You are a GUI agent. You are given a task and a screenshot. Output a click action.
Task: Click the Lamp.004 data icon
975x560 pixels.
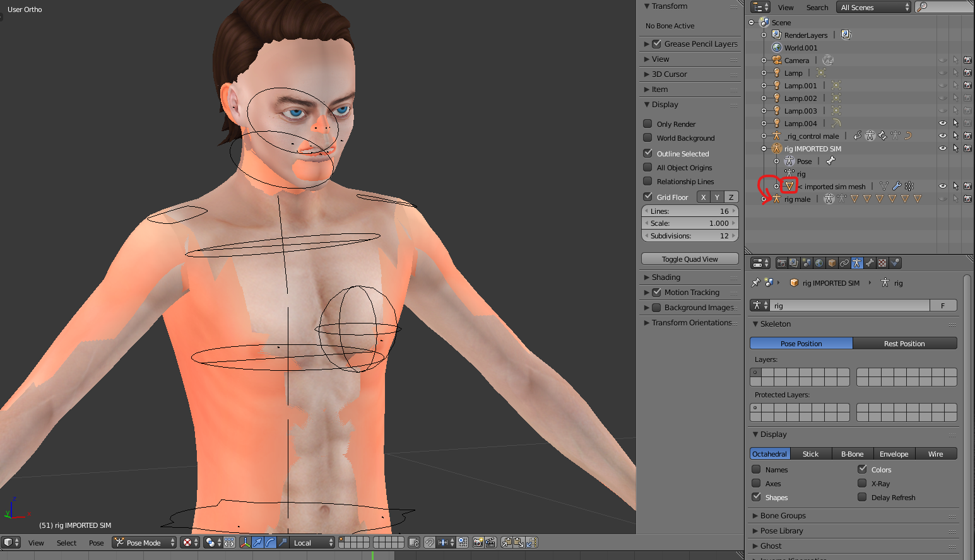click(836, 123)
